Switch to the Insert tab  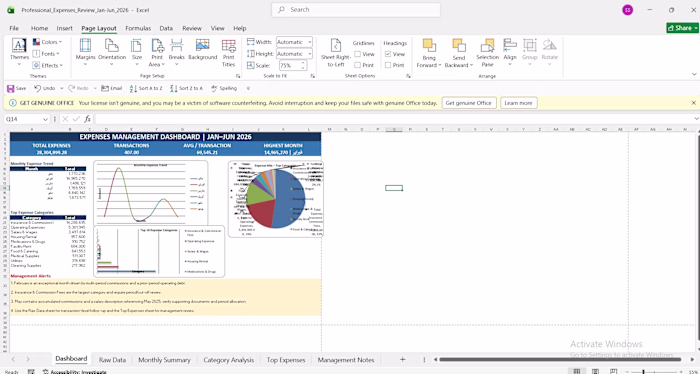(x=64, y=28)
